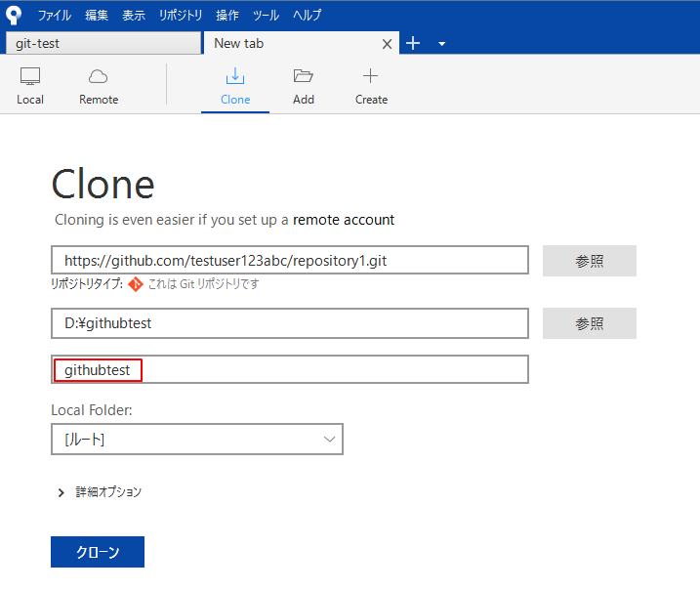Image resolution: width=700 pixels, height=590 pixels.
Task: Click 参照 button beside repository URL
Action: click(x=589, y=261)
